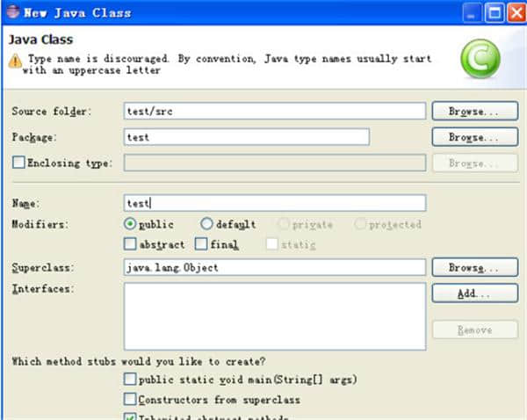Enable the Enclosing type checkbox

[18, 163]
